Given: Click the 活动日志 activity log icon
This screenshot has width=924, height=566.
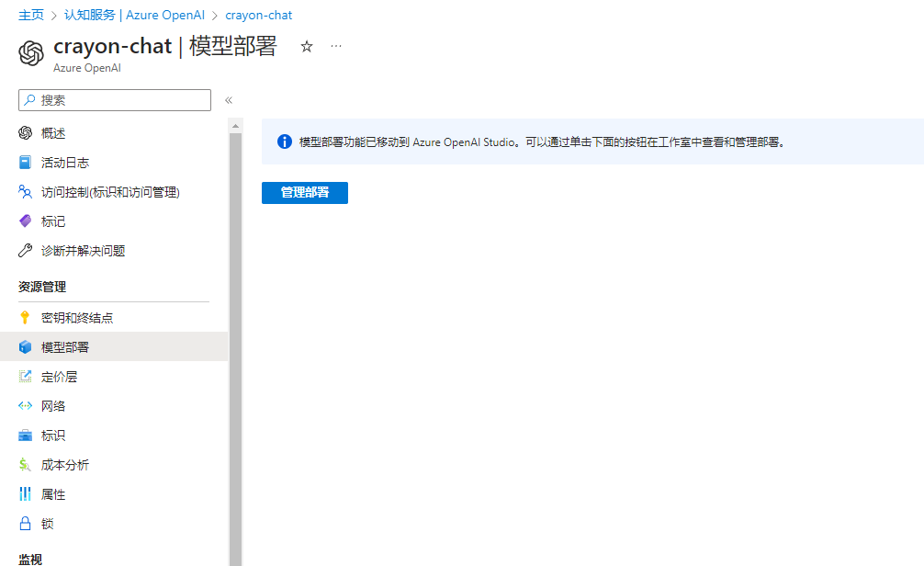Looking at the screenshot, I should 26,163.
